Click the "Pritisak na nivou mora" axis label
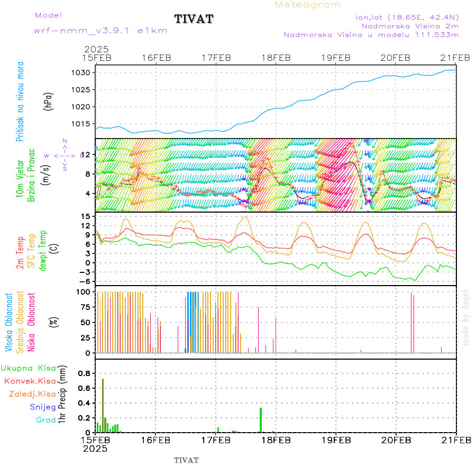476x476 pixels. [x=20, y=102]
